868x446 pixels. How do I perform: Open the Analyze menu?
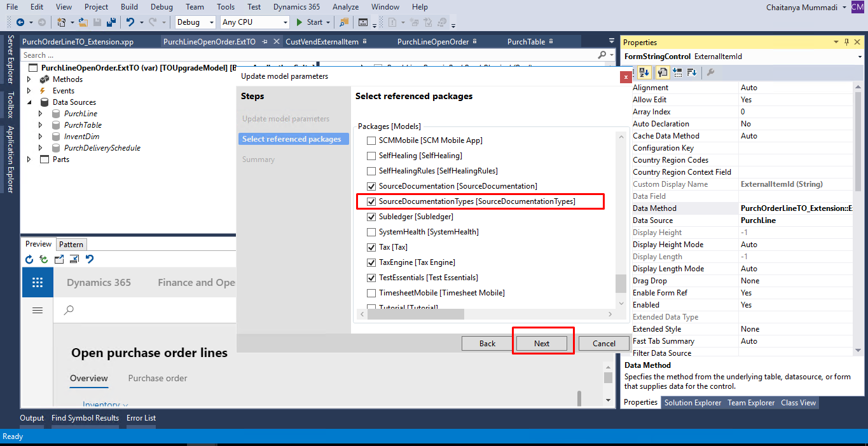[x=345, y=7]
